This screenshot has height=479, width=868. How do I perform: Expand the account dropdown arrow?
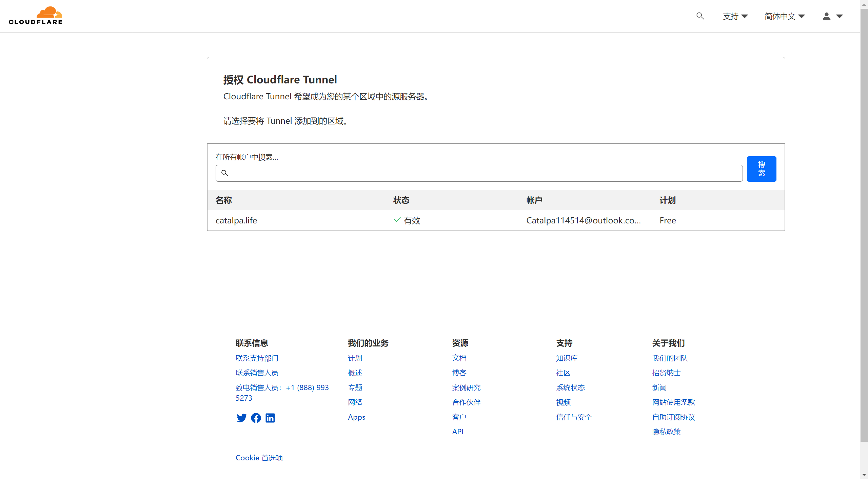coord(840,16)
